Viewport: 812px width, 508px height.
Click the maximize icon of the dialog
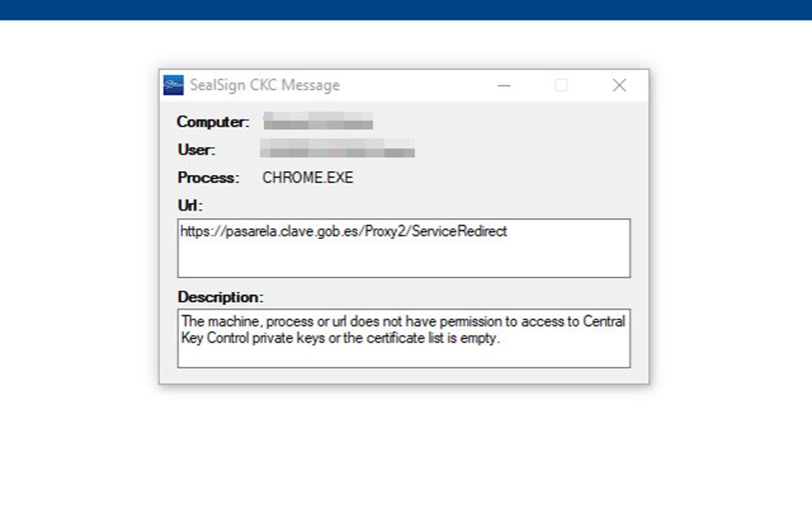[x=562, y=84]
